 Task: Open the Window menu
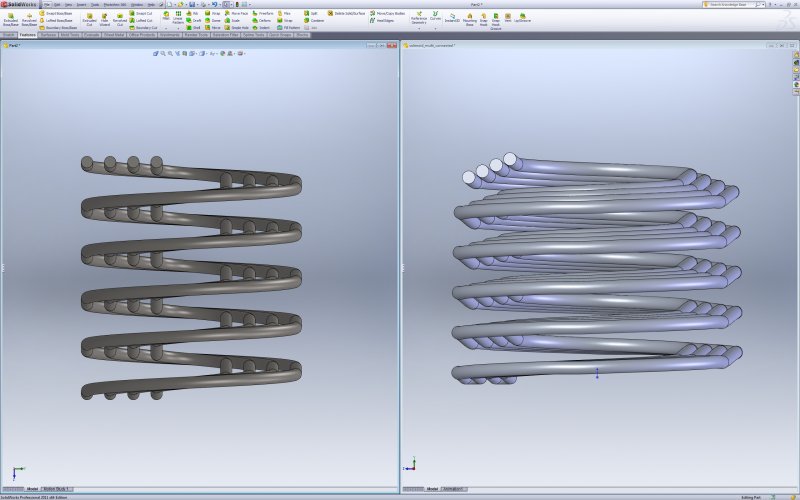[137, 5]
